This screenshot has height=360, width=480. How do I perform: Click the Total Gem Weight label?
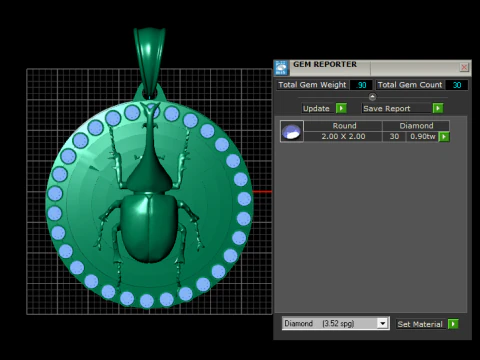pos(312,85)
